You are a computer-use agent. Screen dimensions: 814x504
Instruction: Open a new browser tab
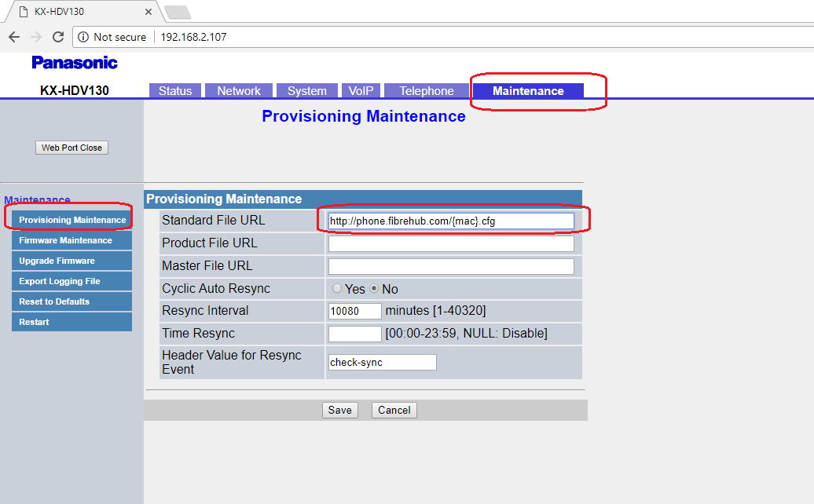click(x=178, y=12)
